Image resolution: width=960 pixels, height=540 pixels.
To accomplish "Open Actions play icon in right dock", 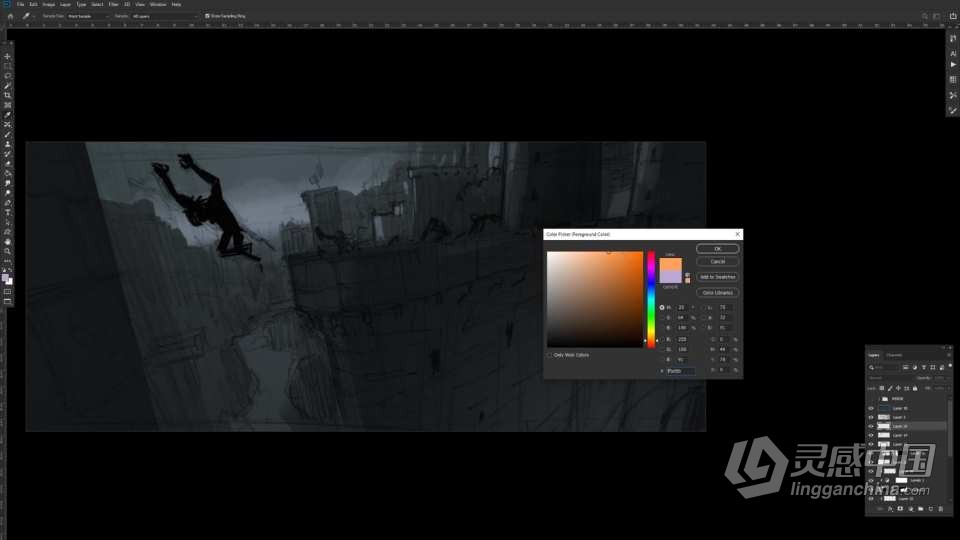I will (953, 65).
